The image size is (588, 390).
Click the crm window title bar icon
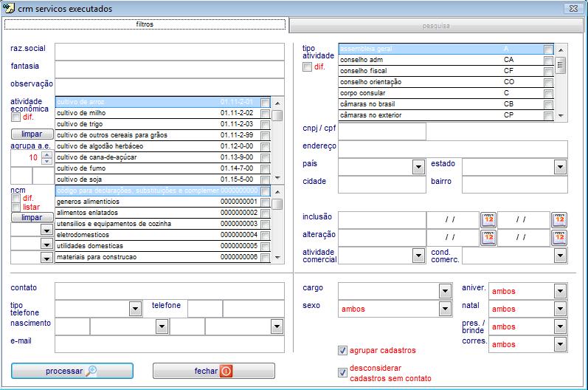10,8
